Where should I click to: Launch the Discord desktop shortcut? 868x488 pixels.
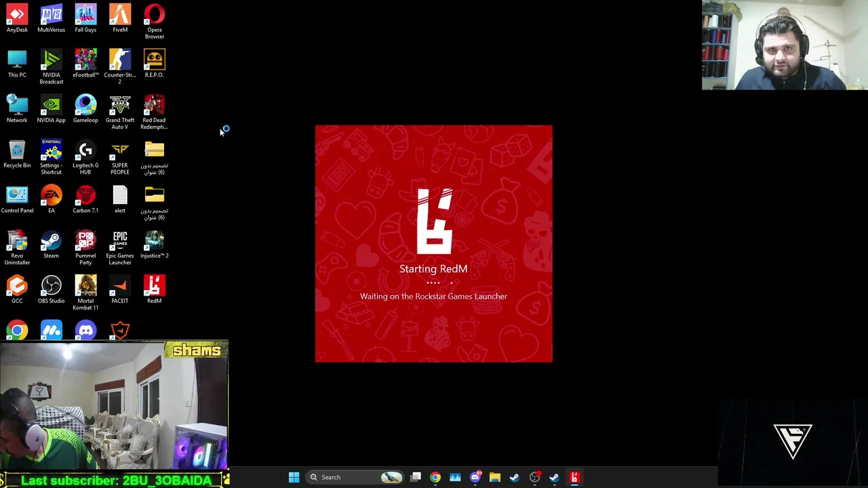click(85, 330)
